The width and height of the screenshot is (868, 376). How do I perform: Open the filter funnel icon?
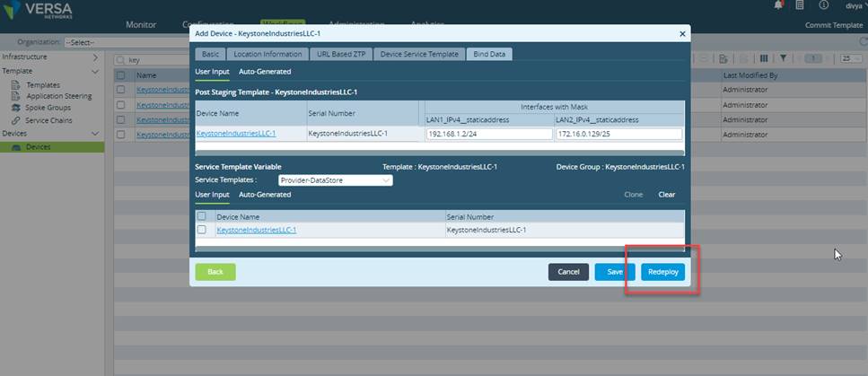click(x=784, y=58)
